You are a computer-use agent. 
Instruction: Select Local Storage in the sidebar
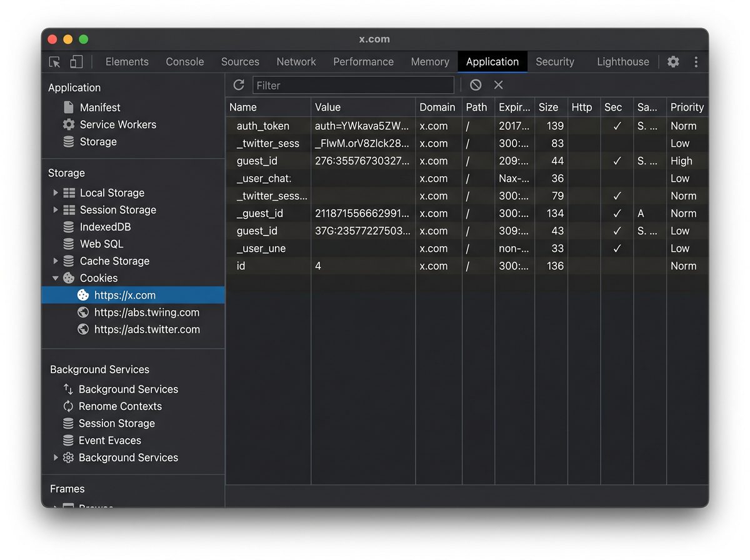pyautogui.click(x=112, y=193)
